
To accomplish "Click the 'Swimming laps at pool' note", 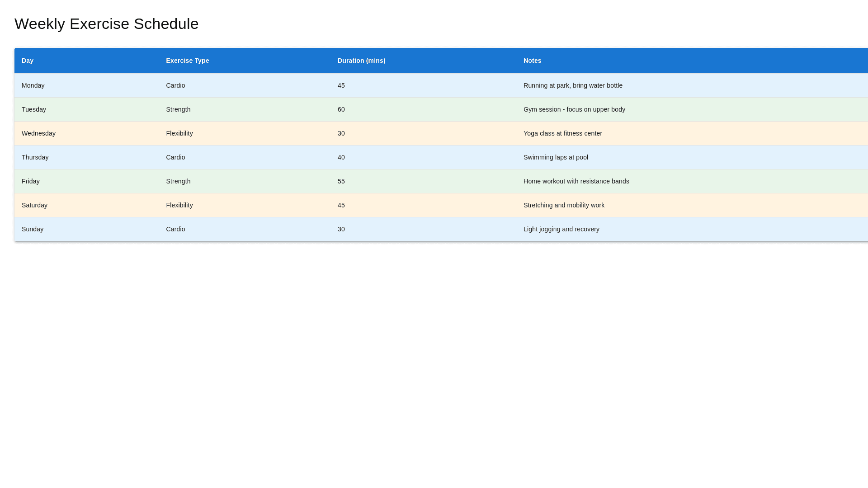I will [556, 157].
